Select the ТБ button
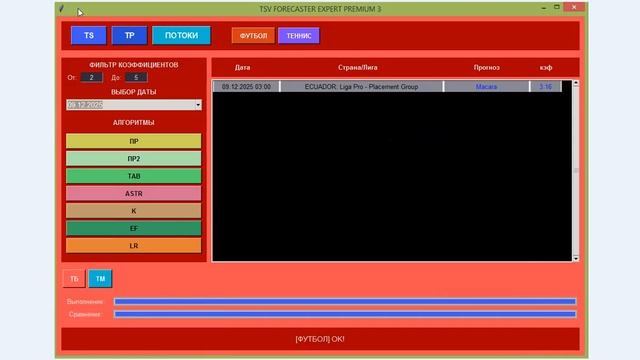Screen dimensions: 640x360 tap(74, 279)
